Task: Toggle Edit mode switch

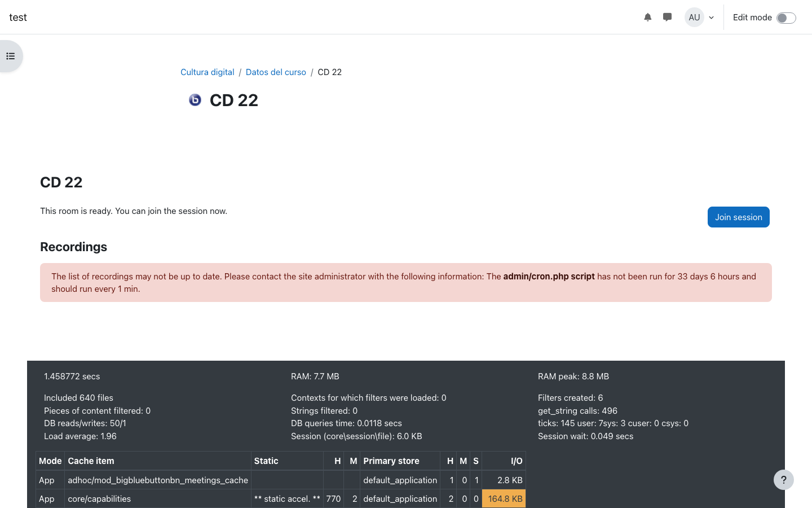Action: 785,18
